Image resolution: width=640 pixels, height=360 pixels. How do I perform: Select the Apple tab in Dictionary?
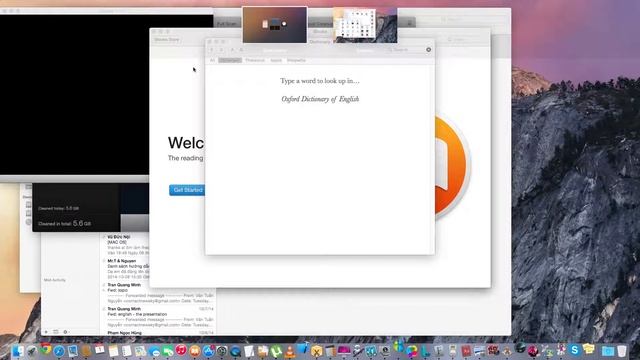pyautogui.click(x=276, y=60)
